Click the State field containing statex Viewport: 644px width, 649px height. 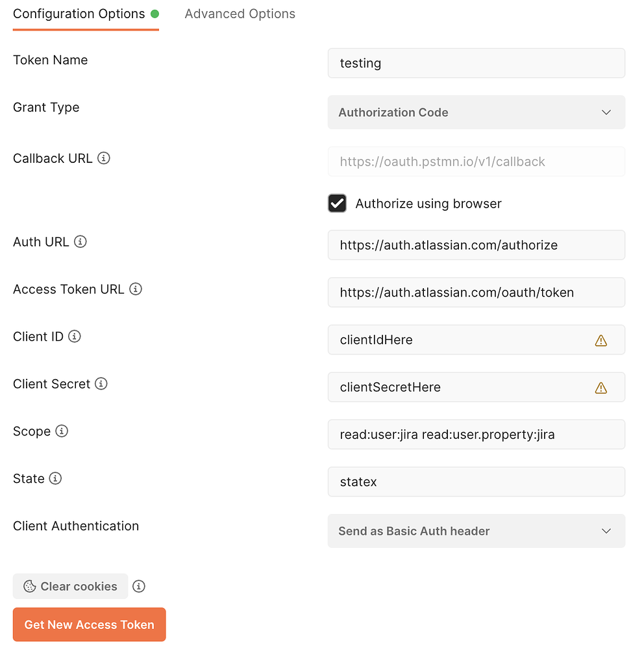click(476, 482)
